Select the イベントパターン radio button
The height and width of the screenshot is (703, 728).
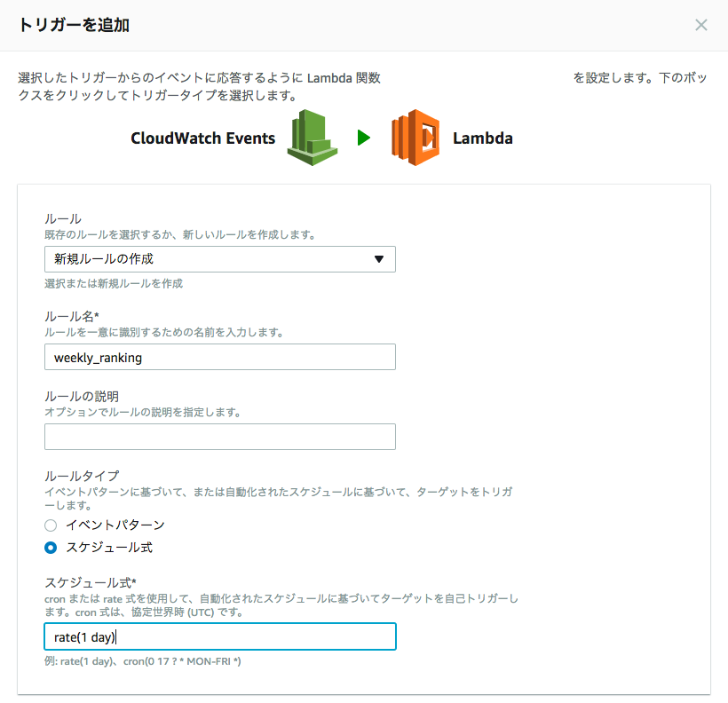point(51,525)
